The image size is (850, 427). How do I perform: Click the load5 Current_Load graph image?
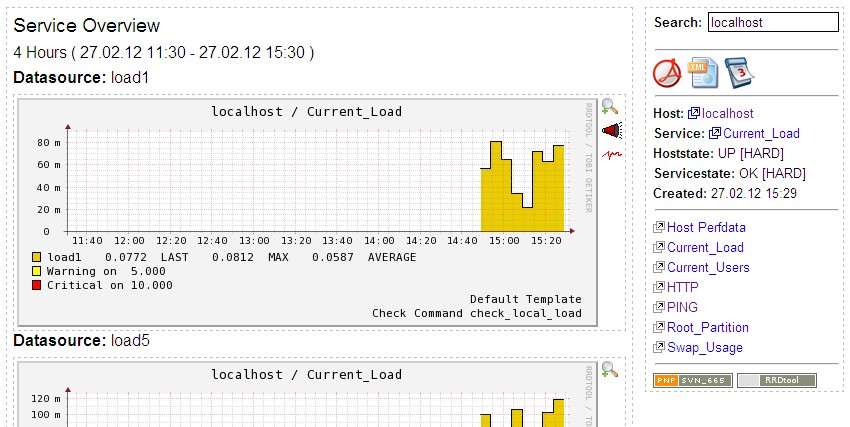click(x=308, y=394)
